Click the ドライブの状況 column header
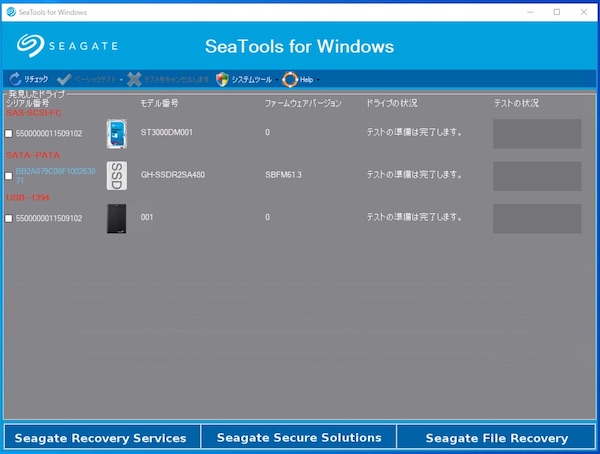This screenshot has height=454, width=600. 391,103
